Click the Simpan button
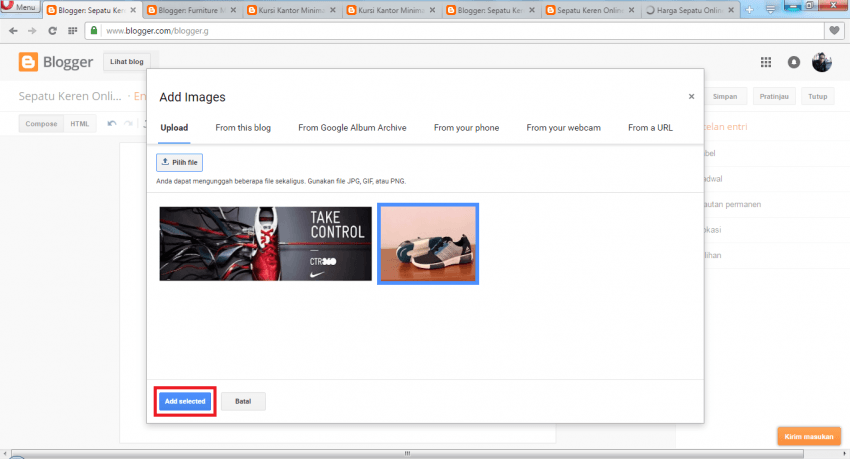 pos(725,96)
